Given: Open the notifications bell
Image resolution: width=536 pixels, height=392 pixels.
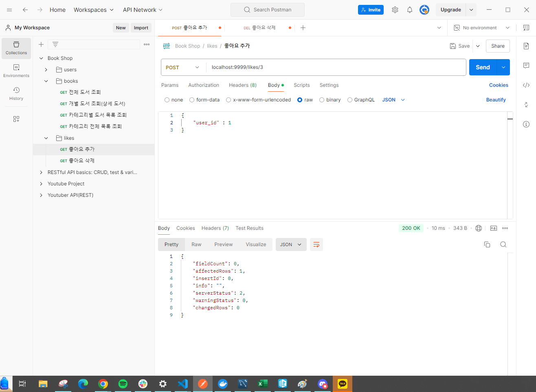Looking at the screenshot, I should (409, 10).
